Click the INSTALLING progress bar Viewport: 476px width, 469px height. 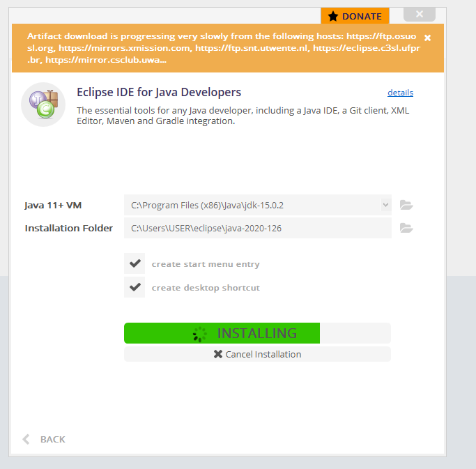257,333
